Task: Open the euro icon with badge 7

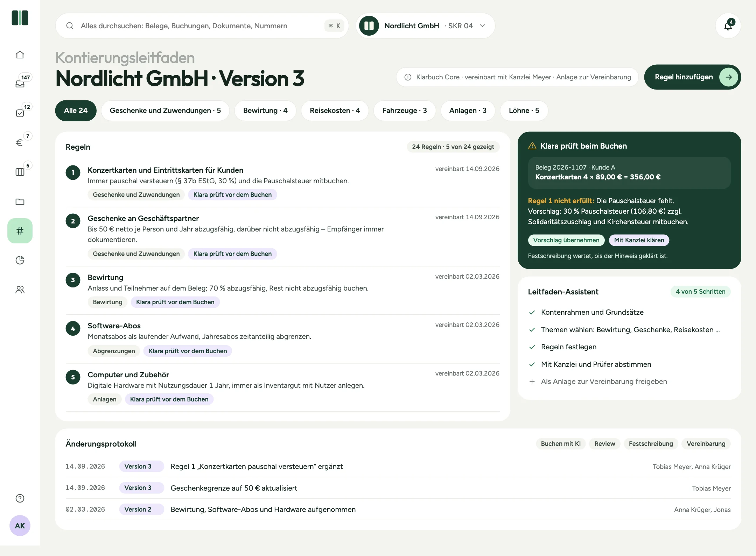Action: coord(20,143)
